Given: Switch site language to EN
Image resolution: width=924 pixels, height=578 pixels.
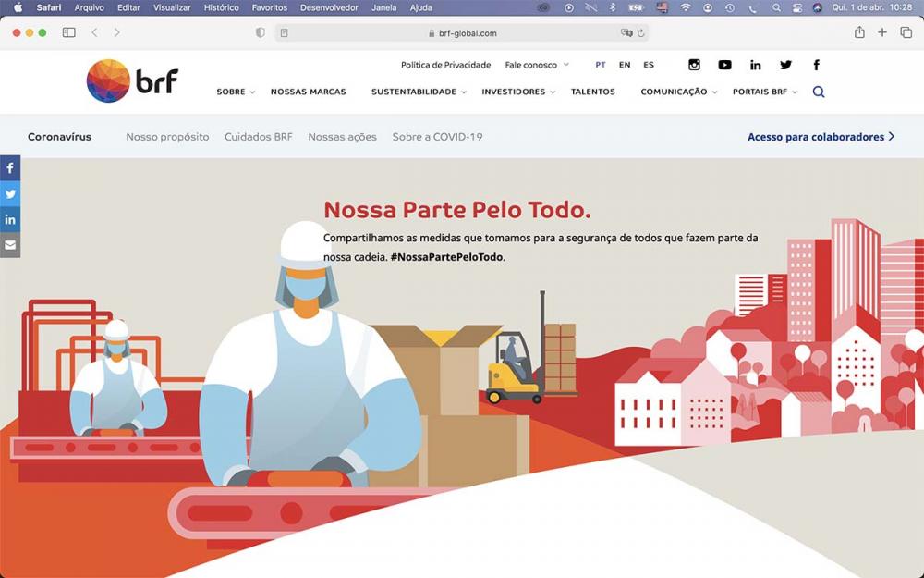Looking at the screenshot, I should (625, 65).
